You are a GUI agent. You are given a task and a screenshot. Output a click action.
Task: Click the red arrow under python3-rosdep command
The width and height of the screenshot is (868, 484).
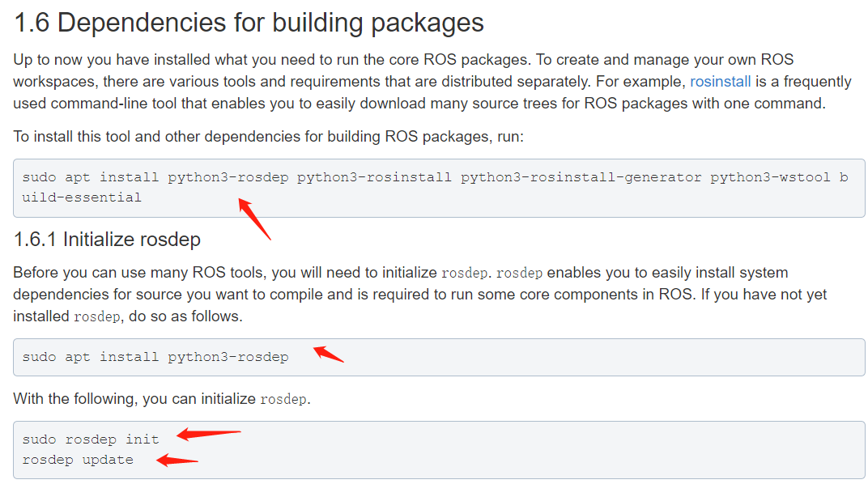click(254, 219)
